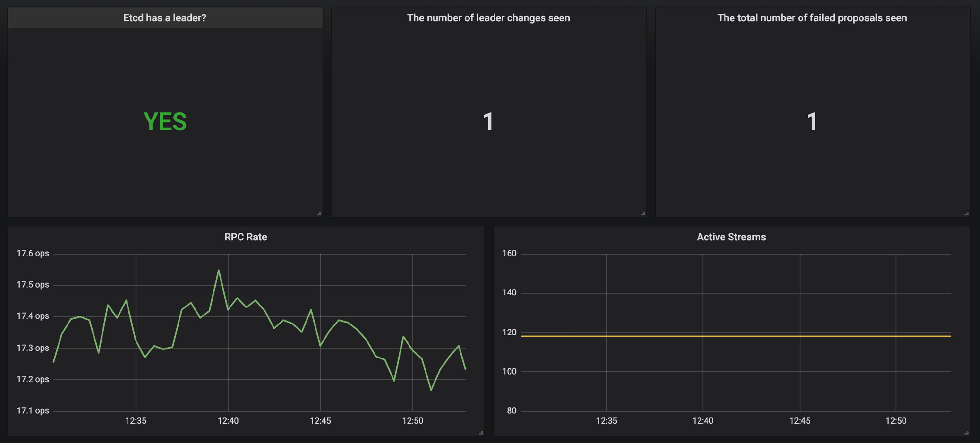This screenshot has height=443, width=980.
Task: Open the RPC Rate panel title menu
Action: click(x=246, y=237)
